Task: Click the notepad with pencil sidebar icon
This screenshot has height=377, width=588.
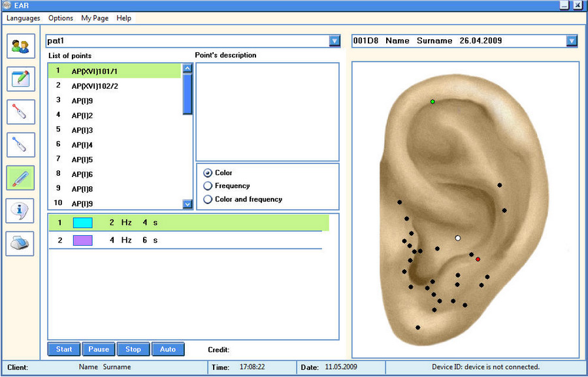Action: tap(20, 79)
